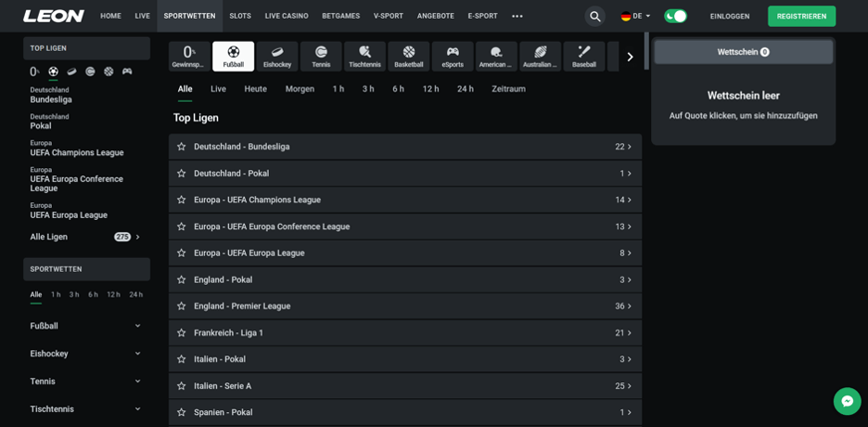Star the Europa - UEFA Champions League row
The height and width of the screenshot is (427, 868).
pos(181,200)
